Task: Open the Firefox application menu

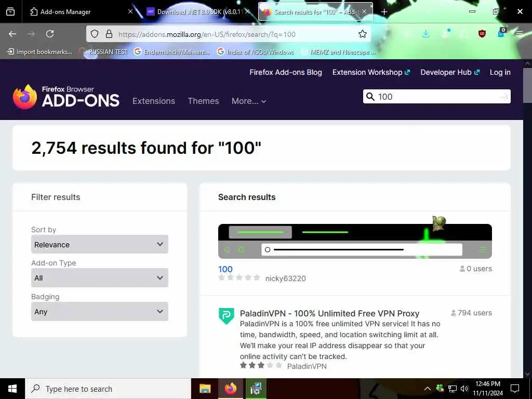Action: pos(520,33)
